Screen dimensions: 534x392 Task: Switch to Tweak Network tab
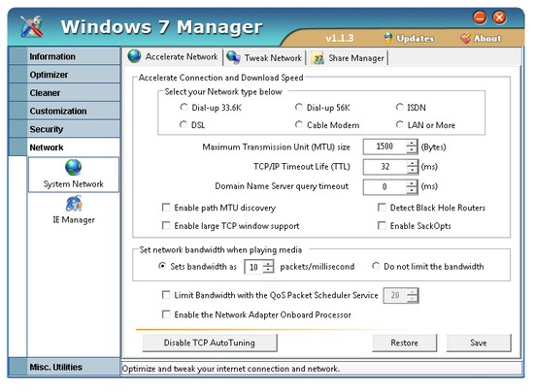264,58
